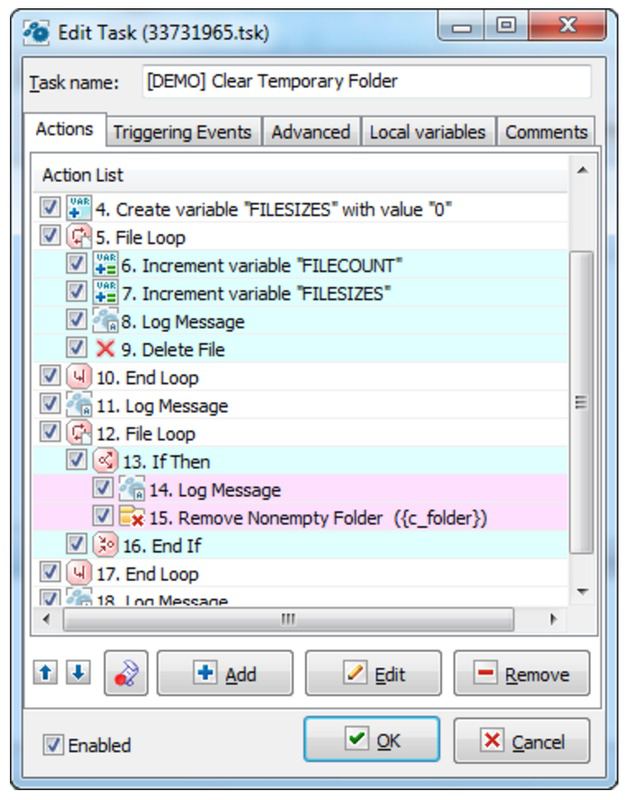630x800 pixels.
Task: Click the vertical scrollbar up arrow
Action: pyautogui.click(x=582, y=171)
